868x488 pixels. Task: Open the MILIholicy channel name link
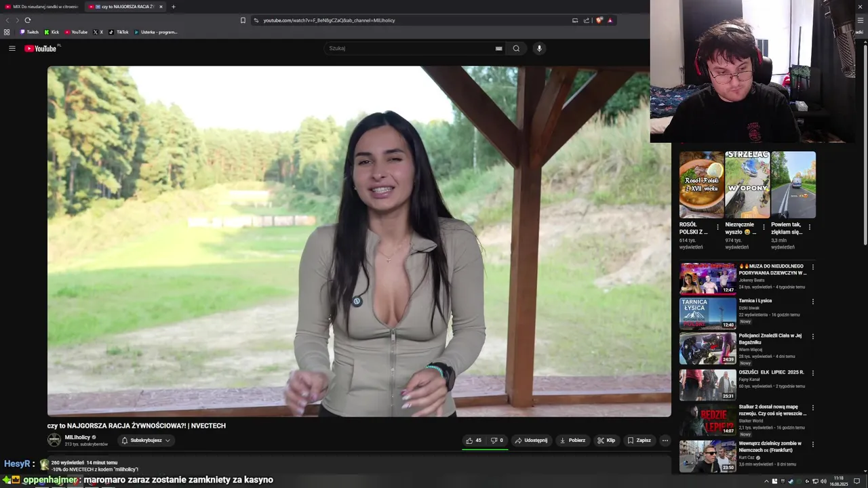pyautogui.click(x=77, y=437)
